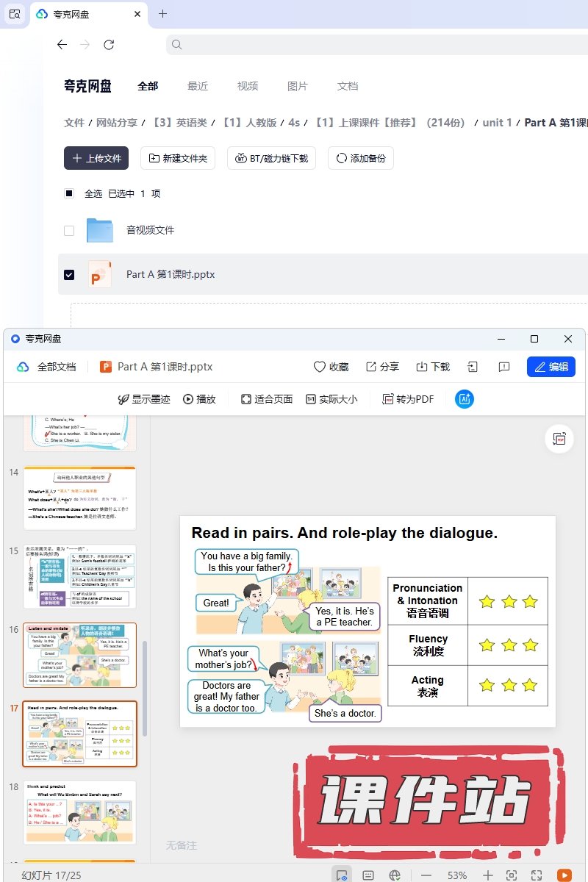Click the slide panel vertical scrollbar
This screenshot has height=882, width=588.
[145, 687]
